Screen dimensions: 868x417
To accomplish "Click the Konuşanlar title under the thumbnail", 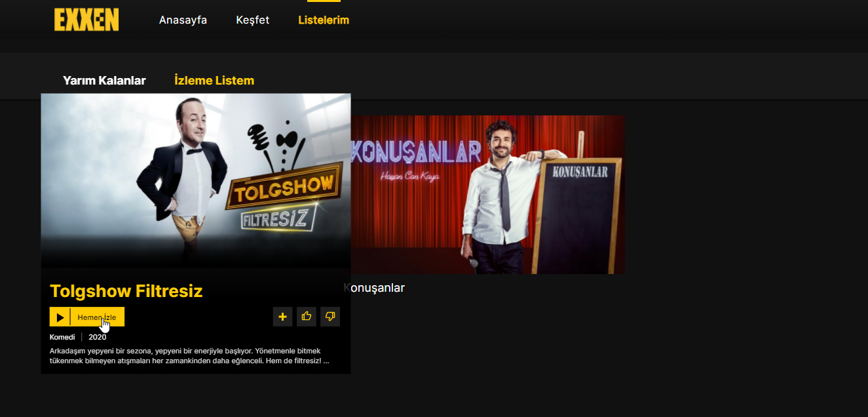I will coord(374,288).
